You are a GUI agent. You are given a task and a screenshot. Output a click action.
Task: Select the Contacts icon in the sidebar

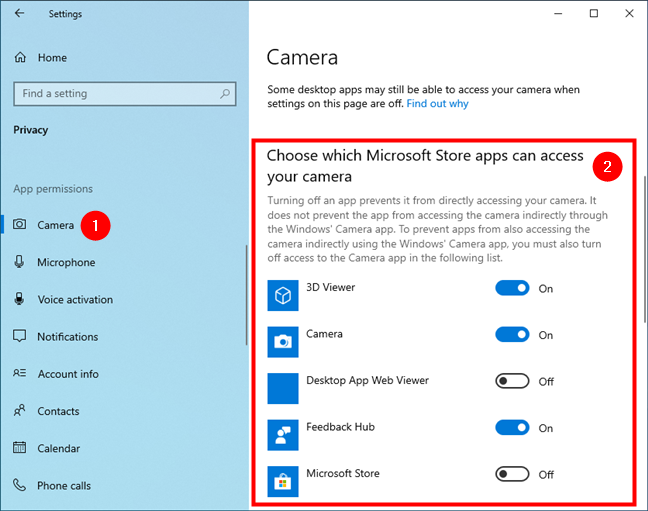(x=19, y=411)
